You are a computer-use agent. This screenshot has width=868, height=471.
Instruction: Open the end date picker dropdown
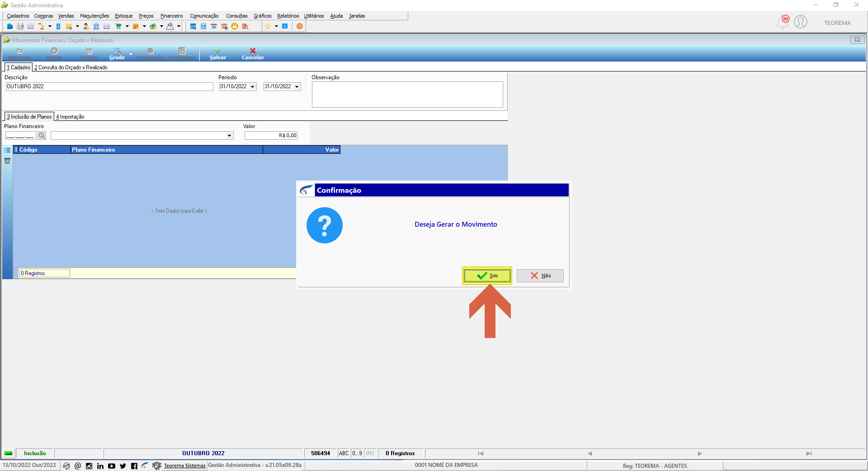pos(297,86)
